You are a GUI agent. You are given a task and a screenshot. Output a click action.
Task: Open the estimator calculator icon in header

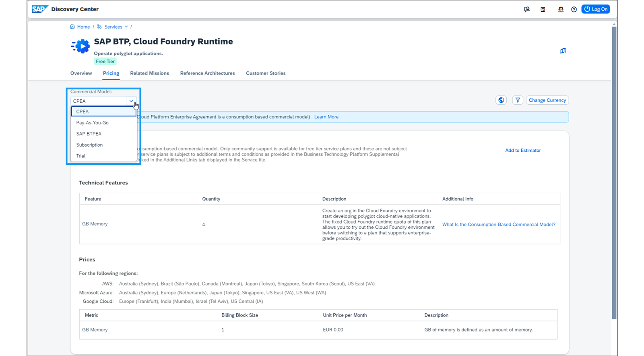(543, 9)
